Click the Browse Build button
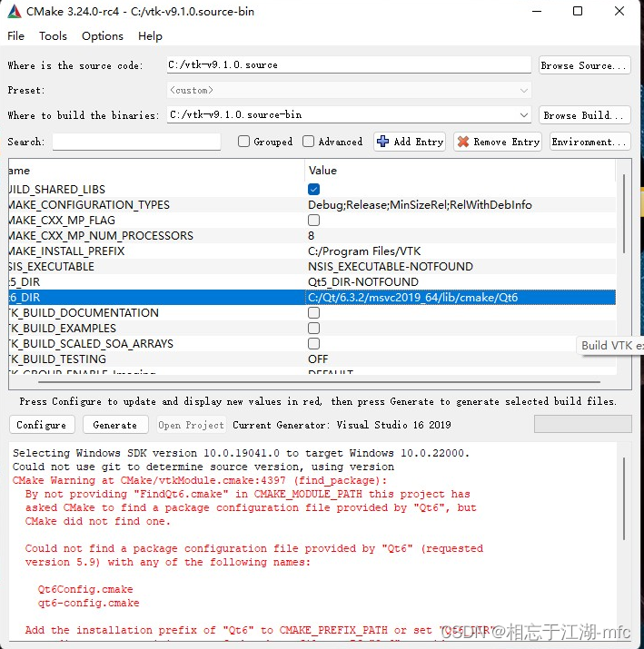 tap(584, 115)
